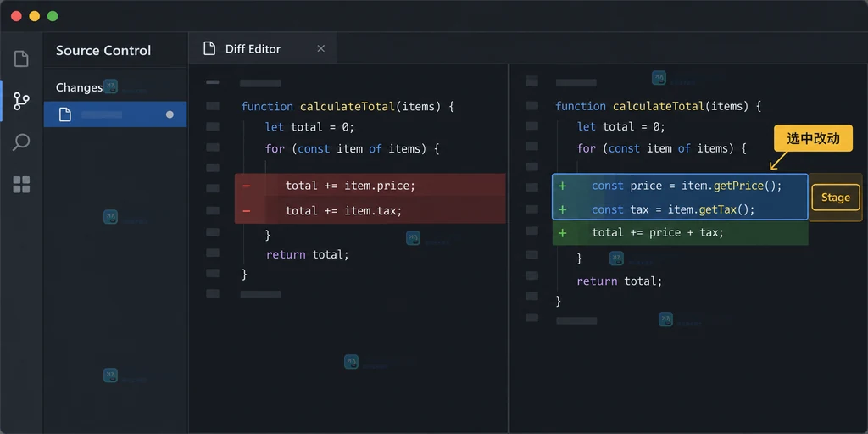The image size is (868, 434).
Task: Click the for loop line in right pane
Action: pyautogui.click(x=661, y=148)
